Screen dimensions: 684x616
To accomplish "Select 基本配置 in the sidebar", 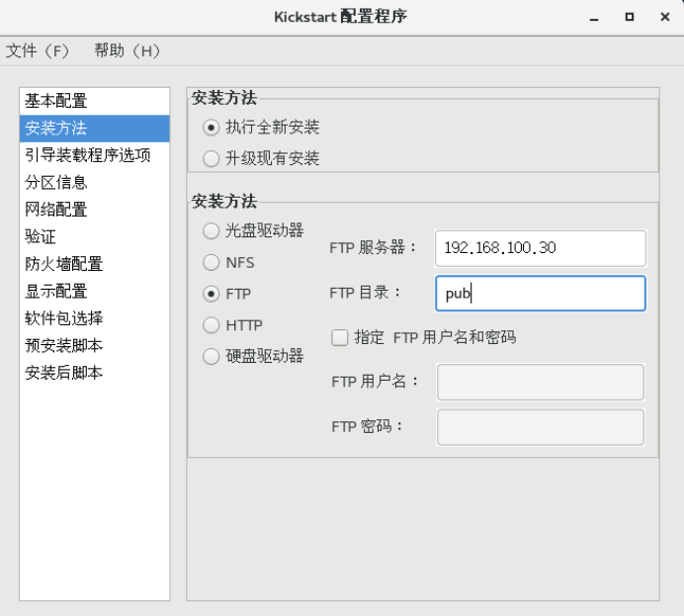I will [x=94, y=101].
